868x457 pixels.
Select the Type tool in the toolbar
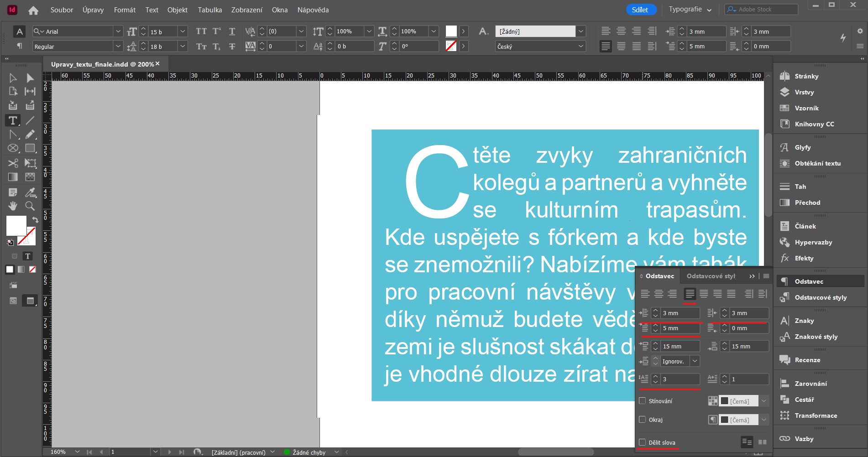click(12, 120)
